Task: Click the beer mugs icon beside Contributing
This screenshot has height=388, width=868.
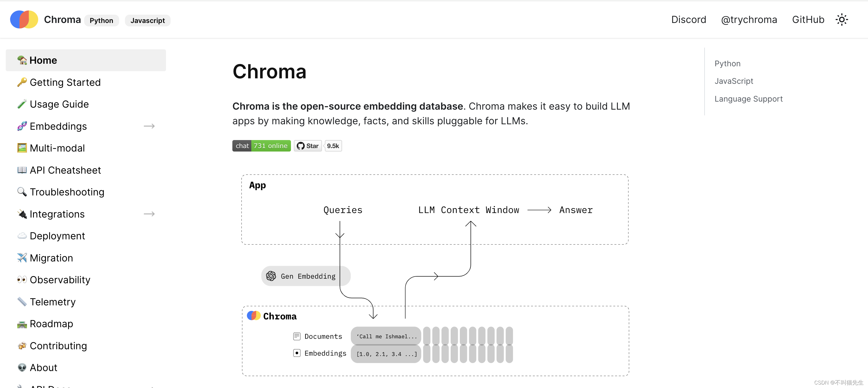Action: 22,346
